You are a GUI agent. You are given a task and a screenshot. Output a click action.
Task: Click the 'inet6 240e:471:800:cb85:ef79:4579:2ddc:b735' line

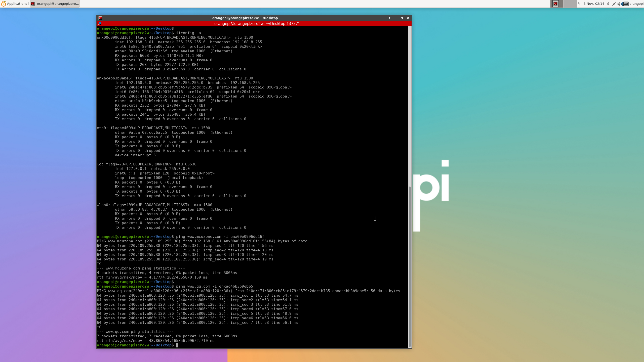pyautogui.click(x=203, y=87)
